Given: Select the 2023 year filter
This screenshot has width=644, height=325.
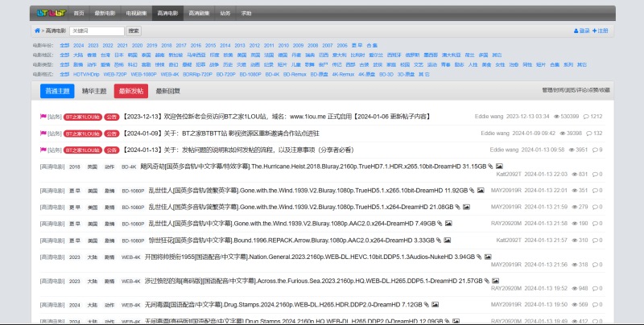Looking at the screenshot, I should tap(93, 45).
